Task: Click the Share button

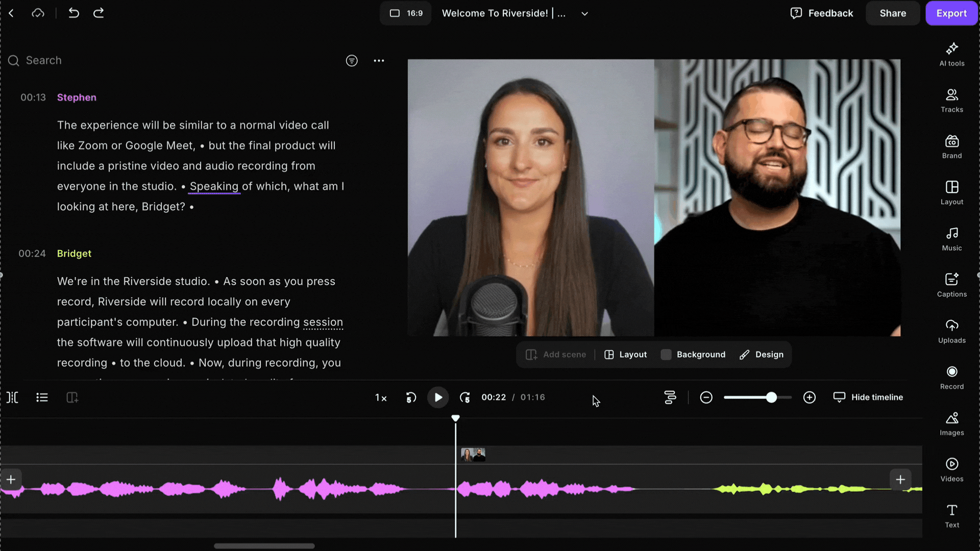Action: pos(892,13)
